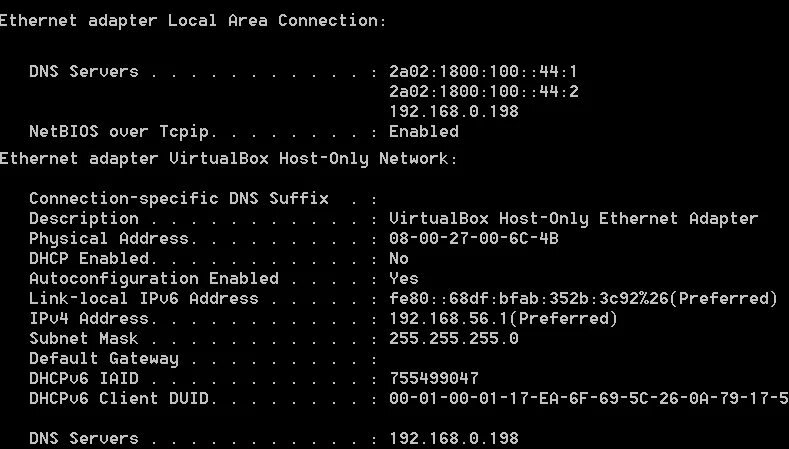The width and height of the screenshot is (789, 449).
Task: Click "VirtualBox Host-Only Ethernet Adapter" description value
Action: 573,219
